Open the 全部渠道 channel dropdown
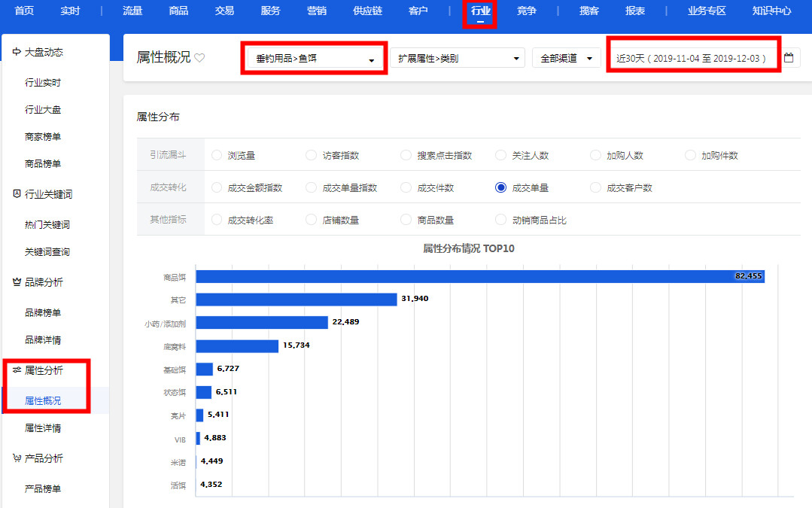The image size is (812, 508). coord(566,58)
